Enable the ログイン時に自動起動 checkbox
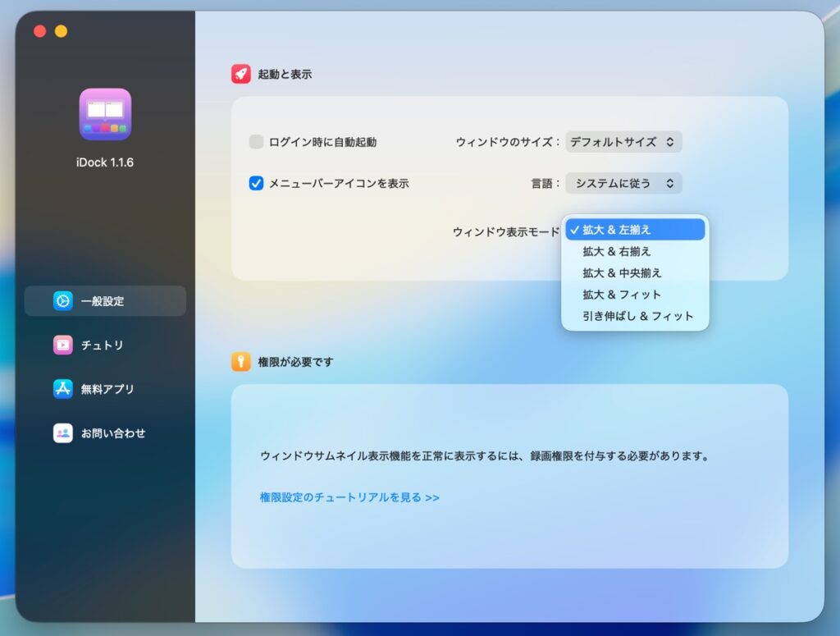The height and width of the screenshot is (636, 840). coord(256,142)
